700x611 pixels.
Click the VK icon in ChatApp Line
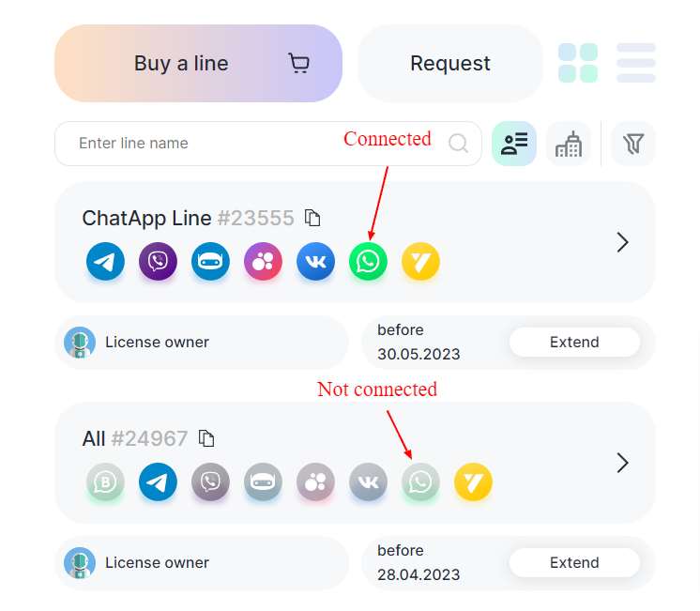[x=315, y=262]
